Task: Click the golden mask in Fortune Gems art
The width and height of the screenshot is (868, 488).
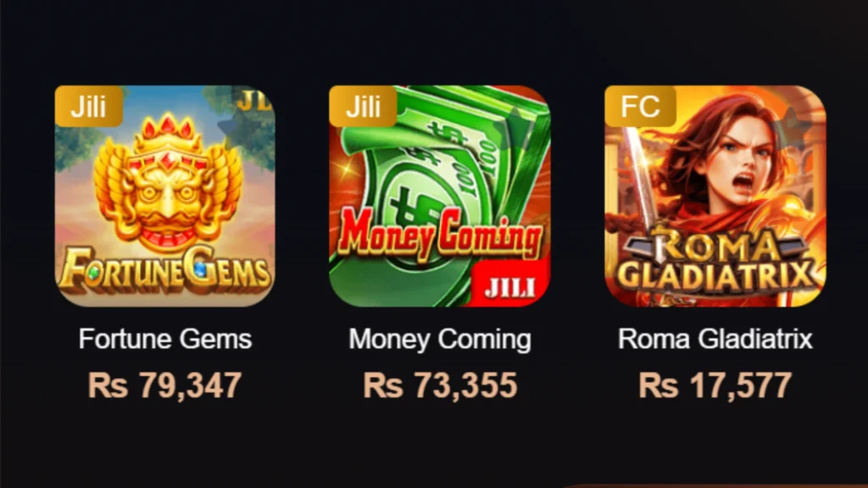Action: click(169, 183)
